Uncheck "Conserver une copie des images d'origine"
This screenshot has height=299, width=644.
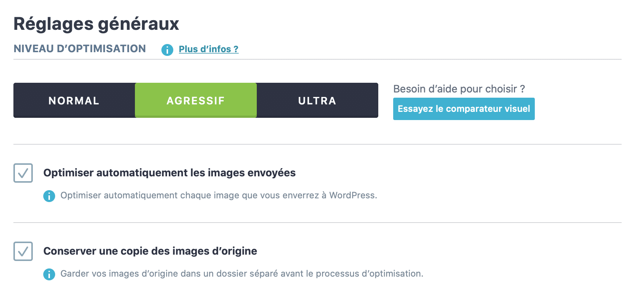click(23, 251)
